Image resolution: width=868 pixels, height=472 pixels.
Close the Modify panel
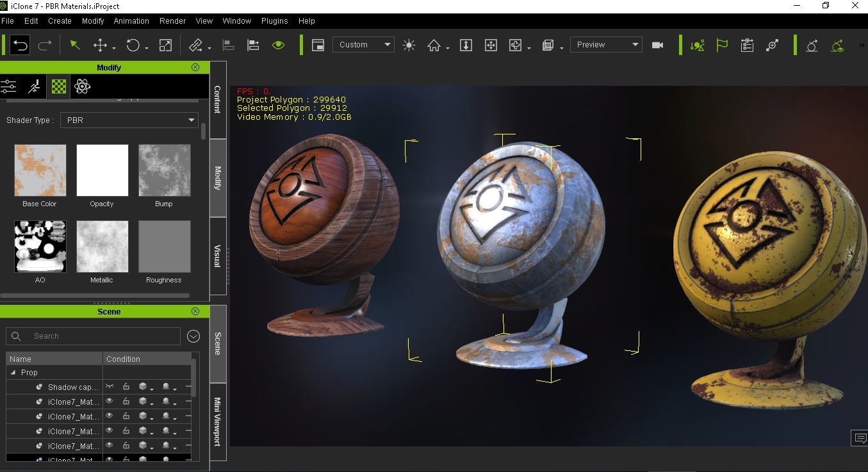[x=195, y=67]
